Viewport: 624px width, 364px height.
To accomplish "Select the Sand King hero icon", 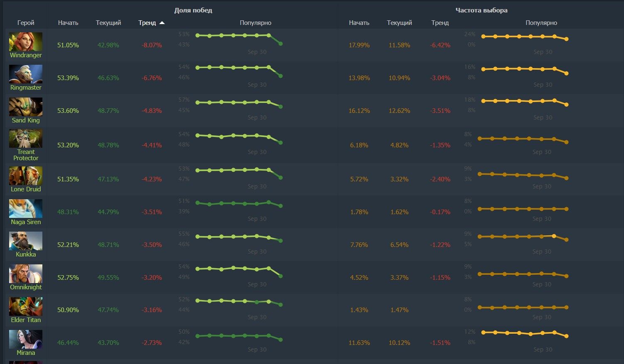I will (26, 107).
